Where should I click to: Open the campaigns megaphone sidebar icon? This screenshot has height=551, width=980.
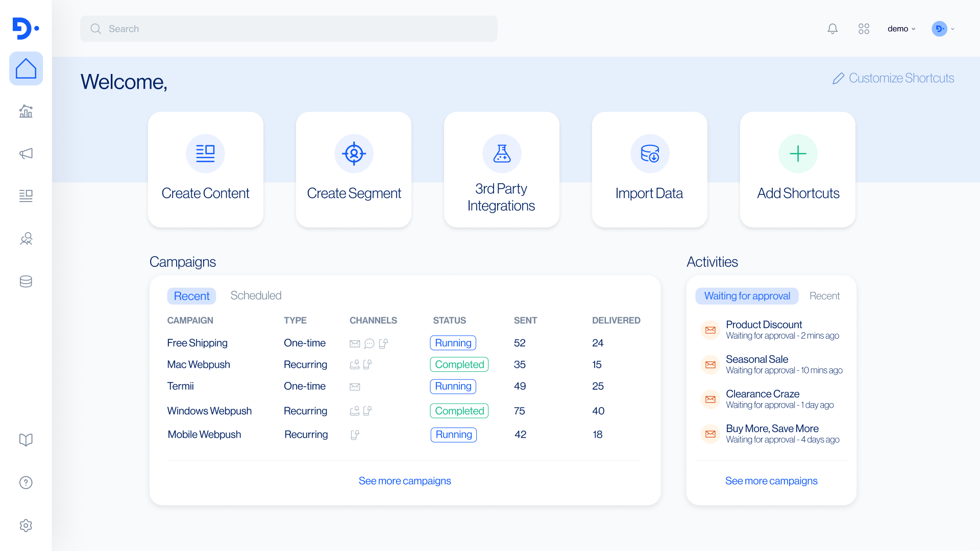pos(26,154)
